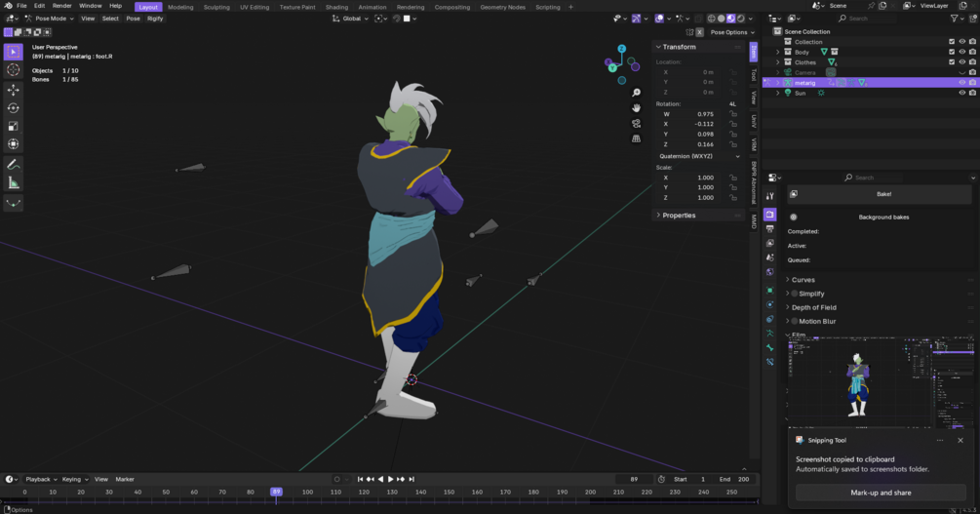Click the rotation X value field
This screenshot has width=980, height=514.
(x=690, y=124)
